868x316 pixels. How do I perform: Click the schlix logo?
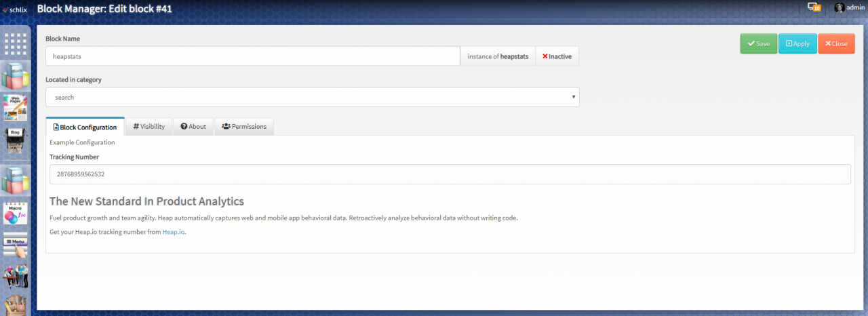tap(14, 9)
